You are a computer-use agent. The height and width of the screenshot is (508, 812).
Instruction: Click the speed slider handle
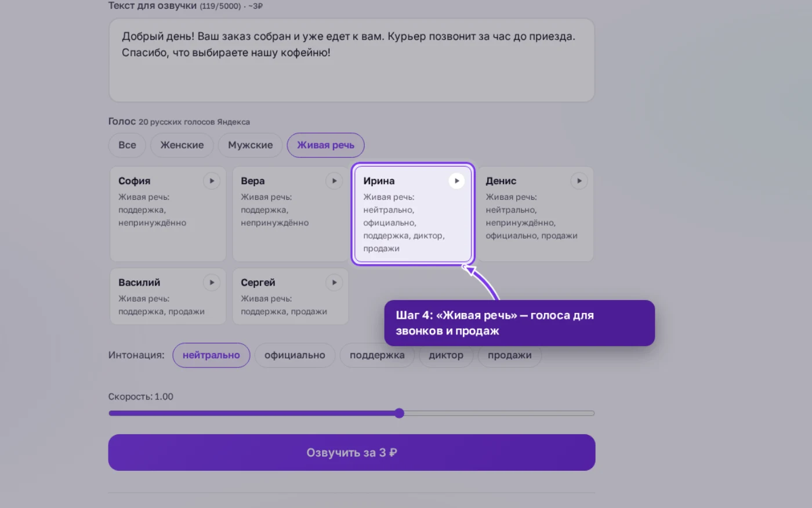[x=399, y=413]
